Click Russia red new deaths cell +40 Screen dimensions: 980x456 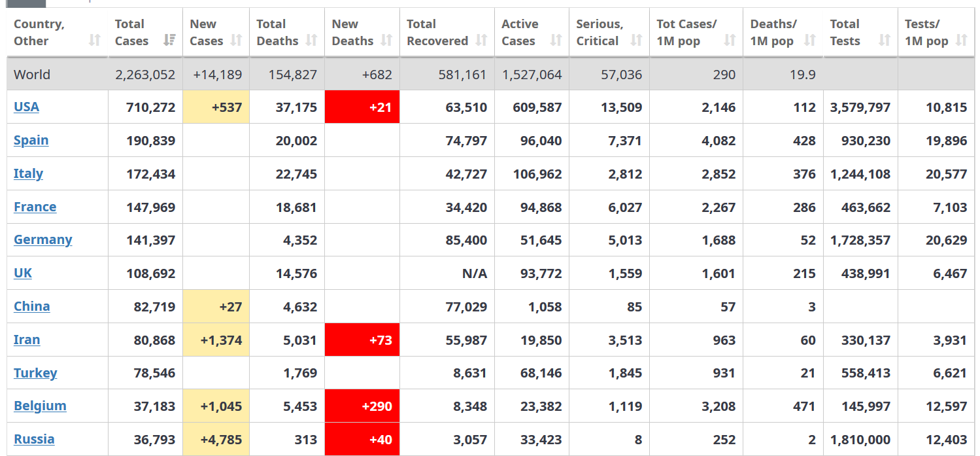(362, 439)
